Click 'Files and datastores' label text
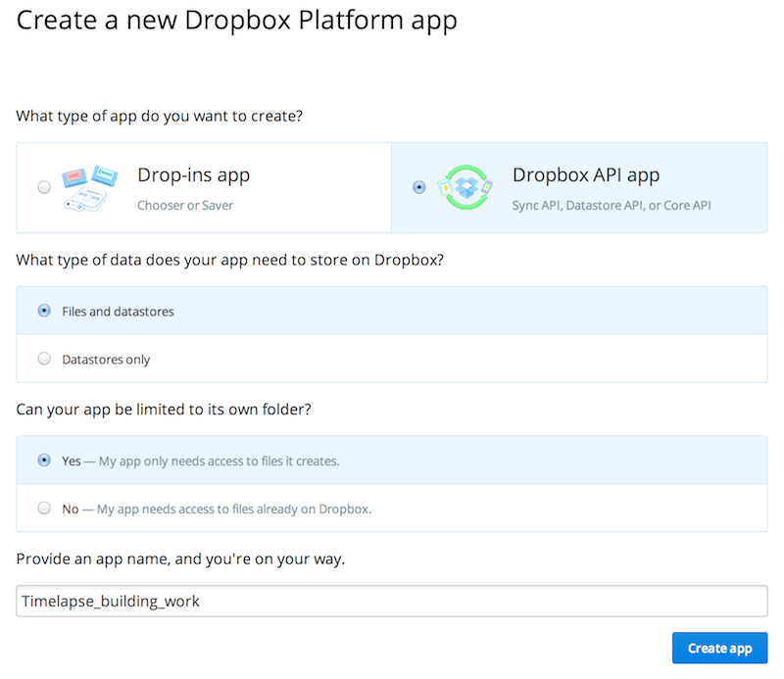The width and height of the screenshot is (784, 679). pos(118,312)
